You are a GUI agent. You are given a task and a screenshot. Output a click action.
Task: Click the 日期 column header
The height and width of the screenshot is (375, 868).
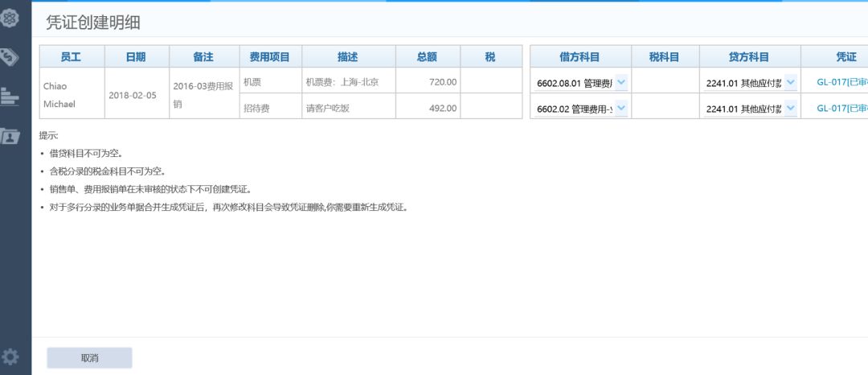[137, 57]
